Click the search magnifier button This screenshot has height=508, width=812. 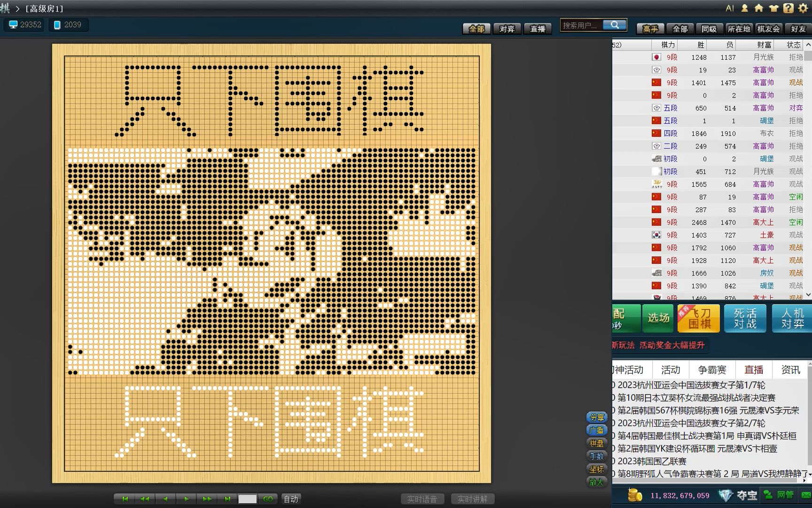pos(615,25)
